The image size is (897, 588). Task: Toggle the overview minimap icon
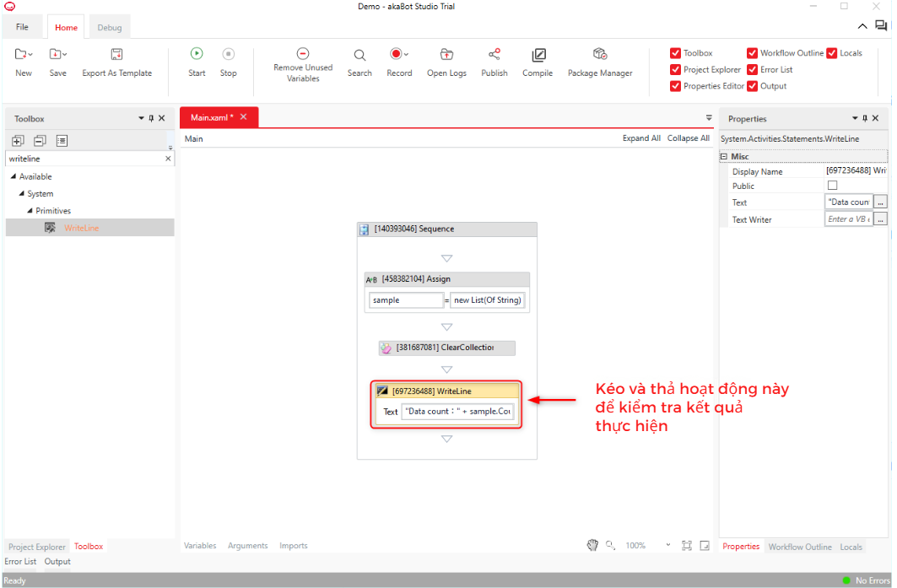pos(705,546)
